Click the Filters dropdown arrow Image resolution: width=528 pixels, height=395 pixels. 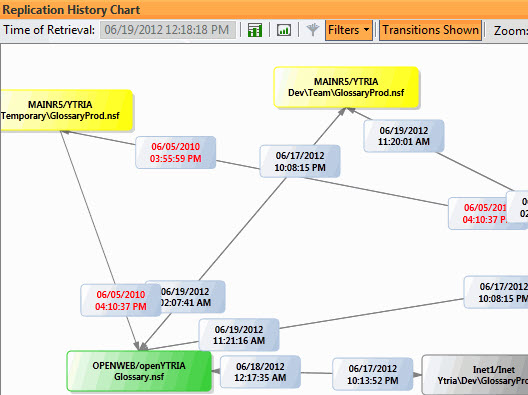(366, 30)
